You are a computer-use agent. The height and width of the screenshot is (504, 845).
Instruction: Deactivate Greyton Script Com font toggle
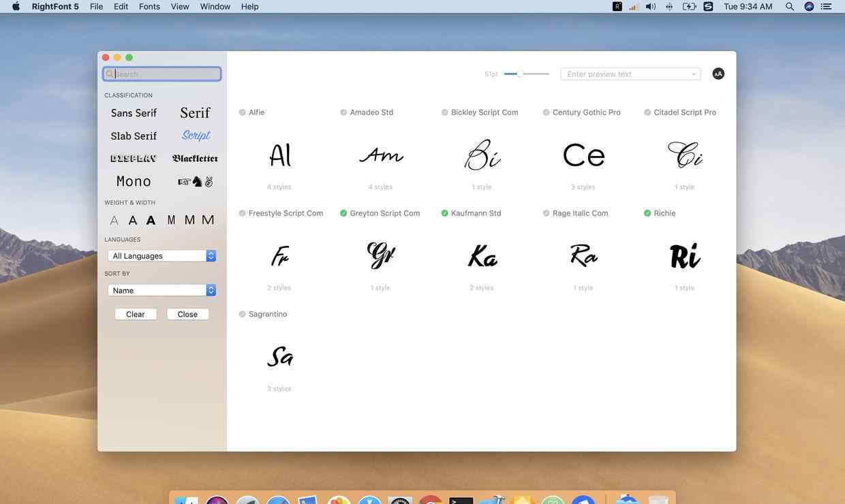(343, 213)
